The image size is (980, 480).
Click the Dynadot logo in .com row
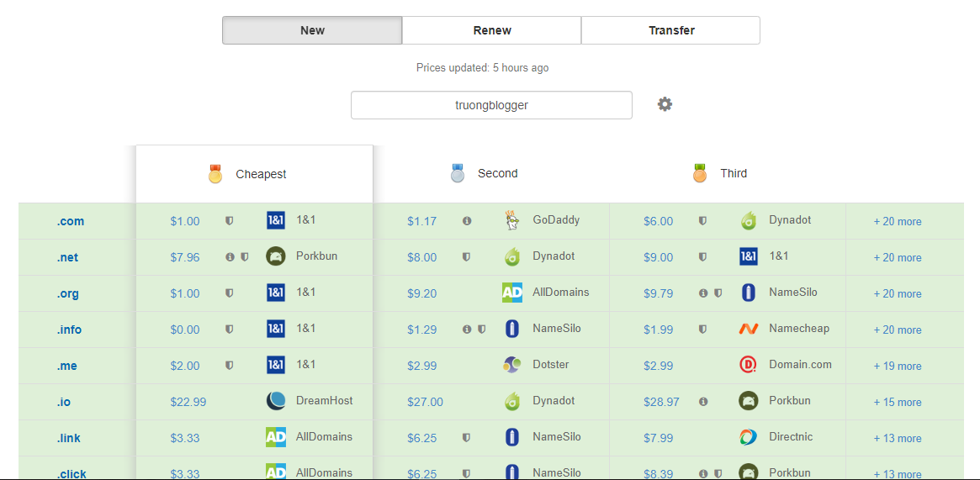tap(748, 220)
